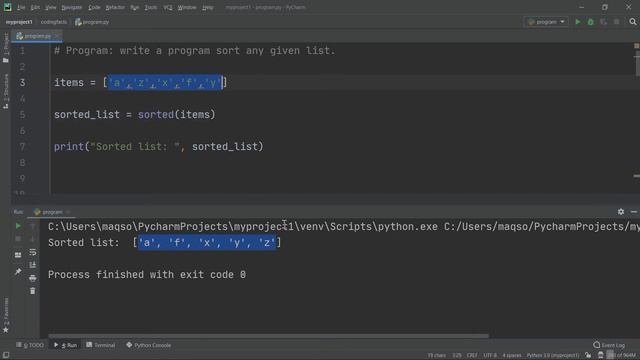Open the Run menu
Image resolution: width=640 pixels, height=360 pixels.
pos(134,7)
